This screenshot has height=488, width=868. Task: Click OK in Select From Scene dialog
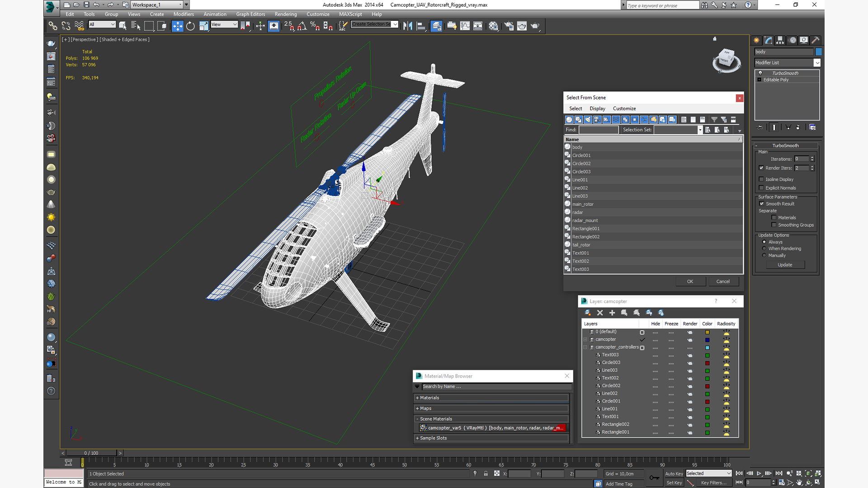pos(690,282)
